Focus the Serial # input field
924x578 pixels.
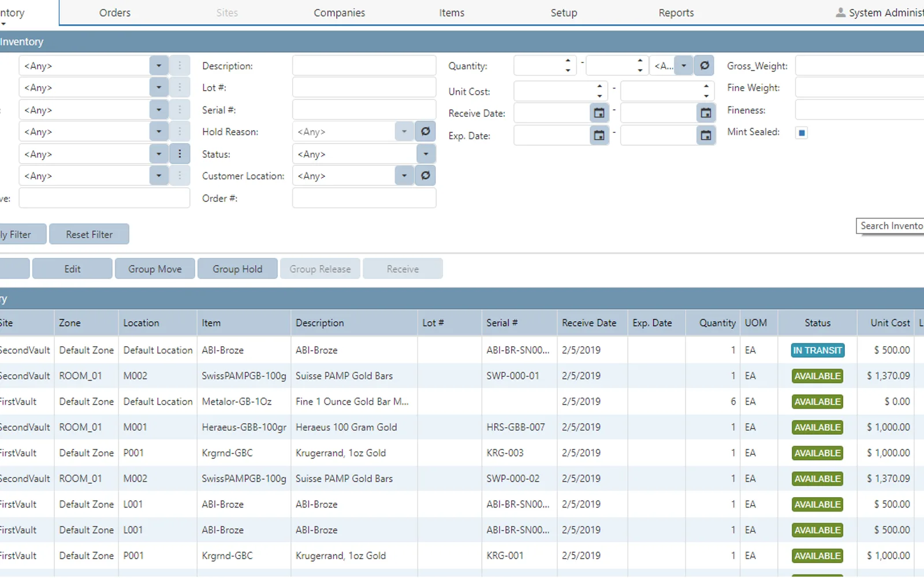click(x=364, y=110)
